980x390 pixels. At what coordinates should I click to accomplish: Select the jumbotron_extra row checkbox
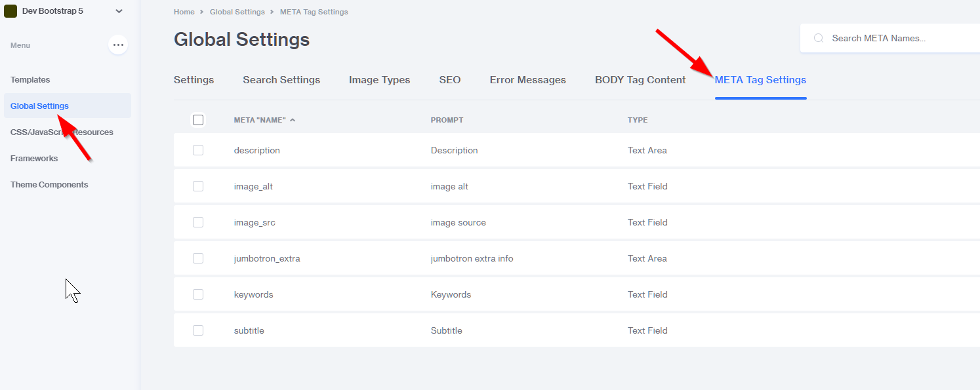[x=198, y=258]
